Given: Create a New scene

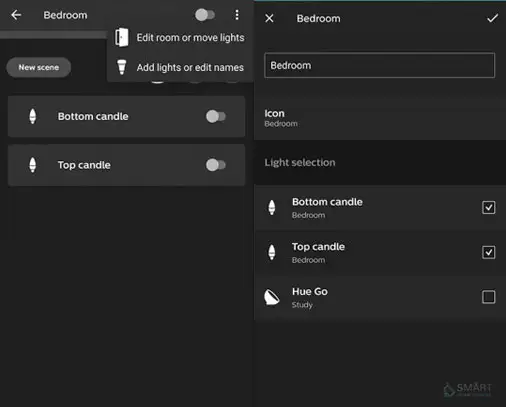Looking at the screenshot, I should click(x=39, y=67).
